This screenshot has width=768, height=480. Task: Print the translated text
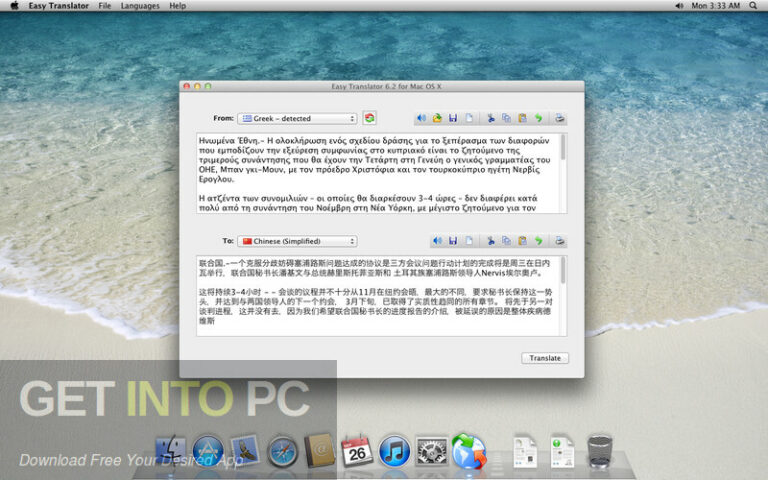coord(559,240)
